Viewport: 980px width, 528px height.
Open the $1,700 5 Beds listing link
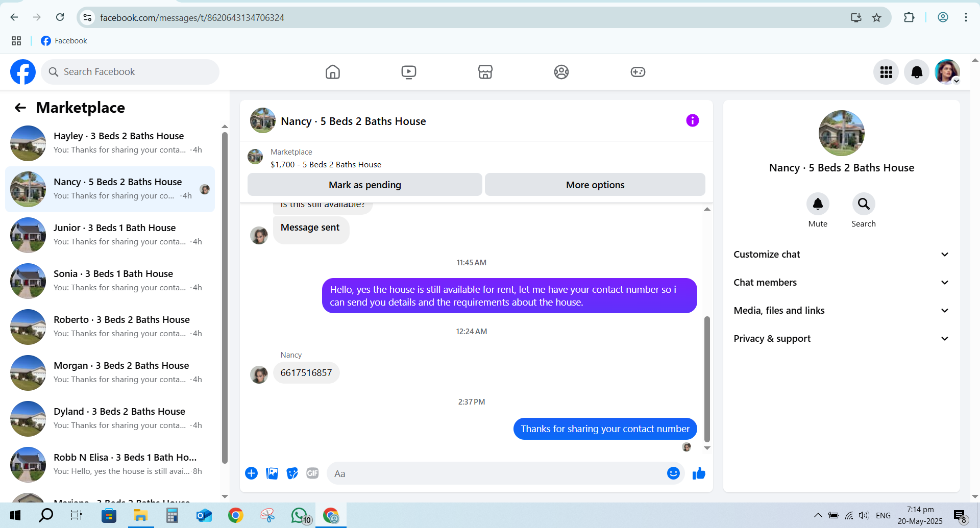click(x=326, y=165)
